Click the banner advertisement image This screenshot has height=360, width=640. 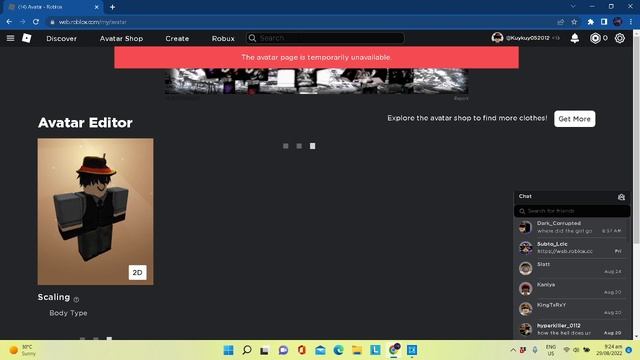316,81
